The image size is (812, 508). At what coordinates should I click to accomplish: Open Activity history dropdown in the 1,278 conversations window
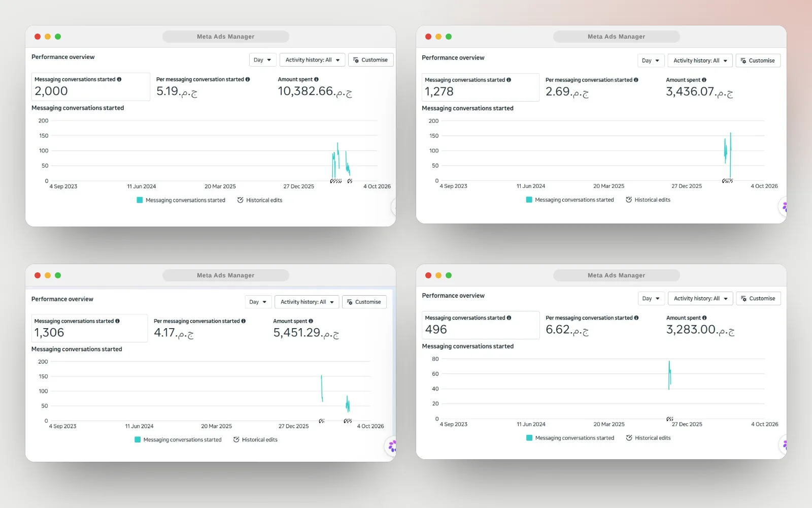tap(700, 60)
